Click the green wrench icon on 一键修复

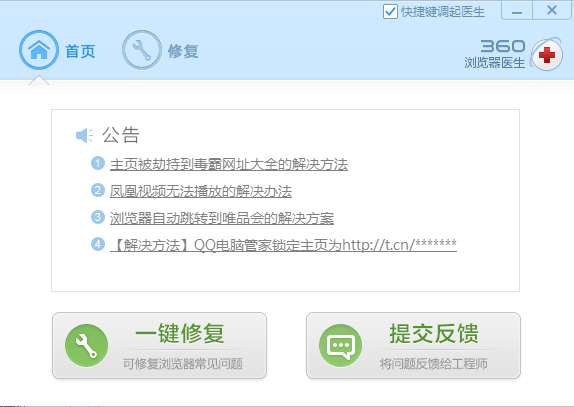click(x=86, y=346)
